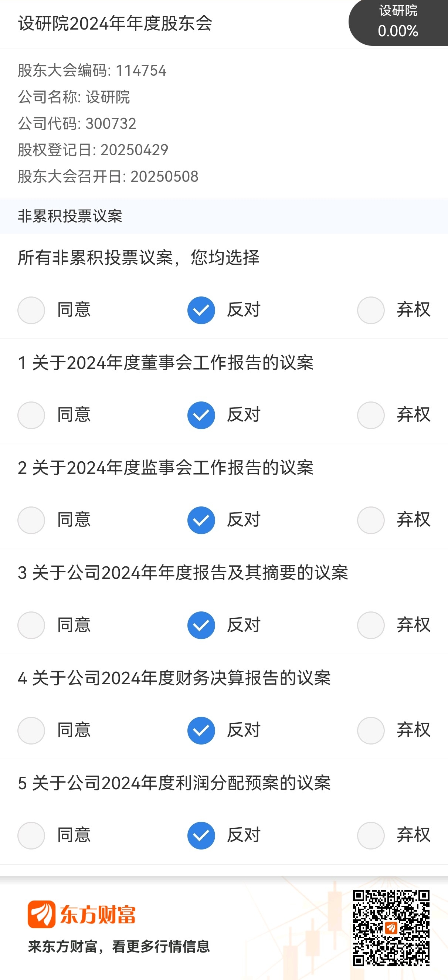Viewport: 448px width, 980px height.
Task: Select 弃权 for all non-cumulative proposals
Action: pos(371,310)
